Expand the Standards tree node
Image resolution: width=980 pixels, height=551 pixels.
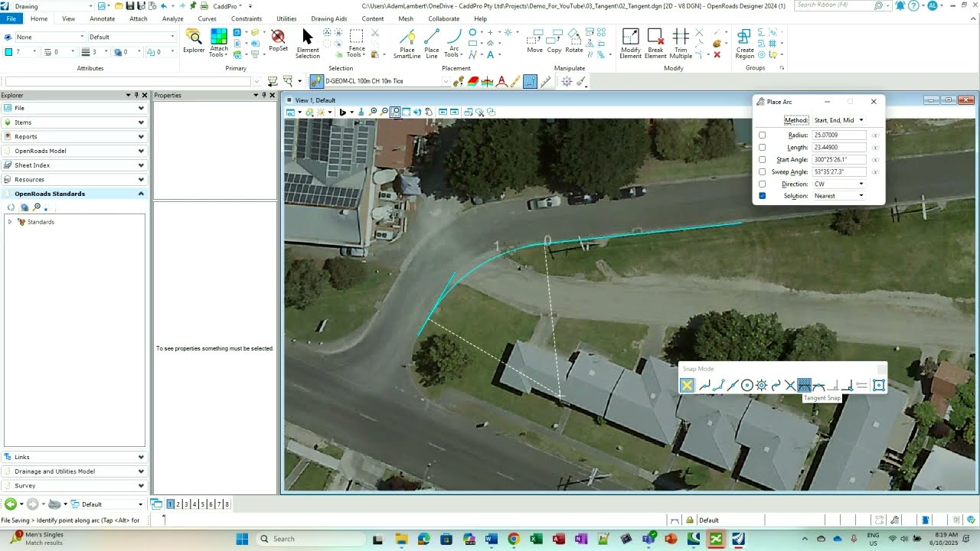10,222
